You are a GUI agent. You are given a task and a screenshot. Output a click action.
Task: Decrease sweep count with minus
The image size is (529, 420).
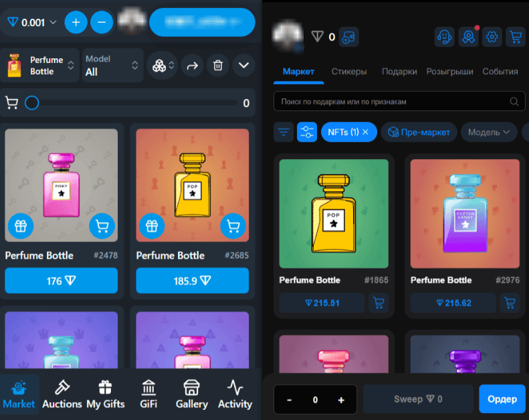tap(289, 400)
